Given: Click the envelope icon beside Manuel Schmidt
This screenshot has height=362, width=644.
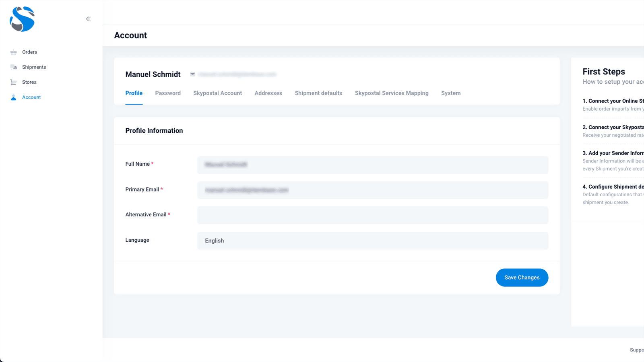Looking at the screenshot, I should 192,74.
